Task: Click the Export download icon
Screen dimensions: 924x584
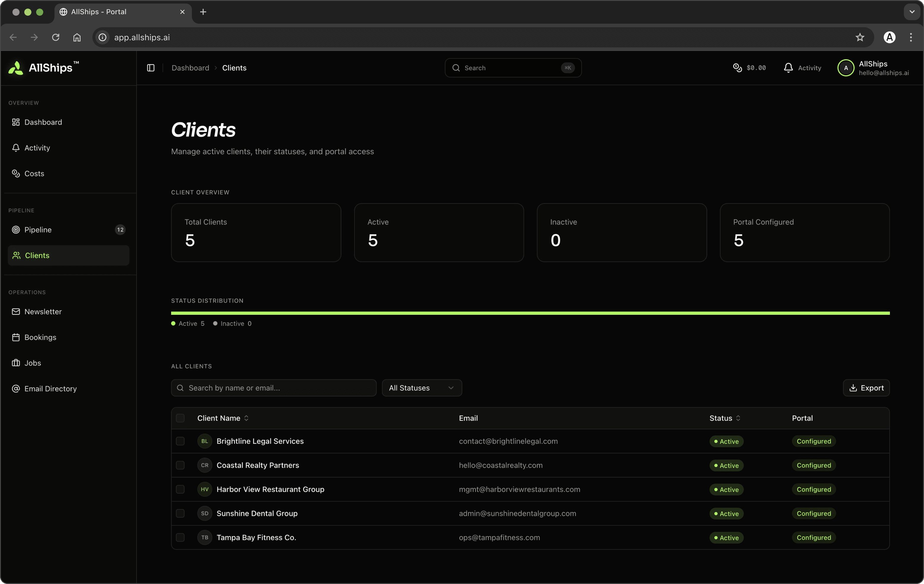Action: 853,388
